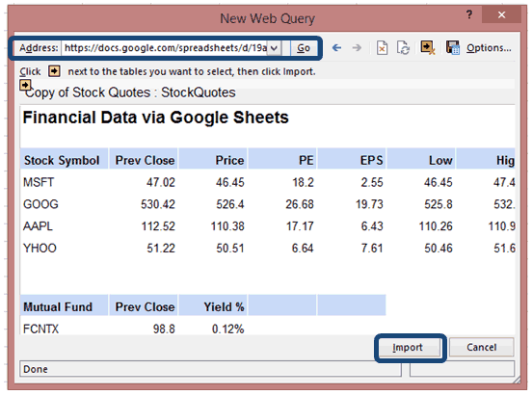The height and width of the screenshot is (395, 532).
Task: Click the GOOG Prev Close value 530.42
Action: (x=158, y=204)
